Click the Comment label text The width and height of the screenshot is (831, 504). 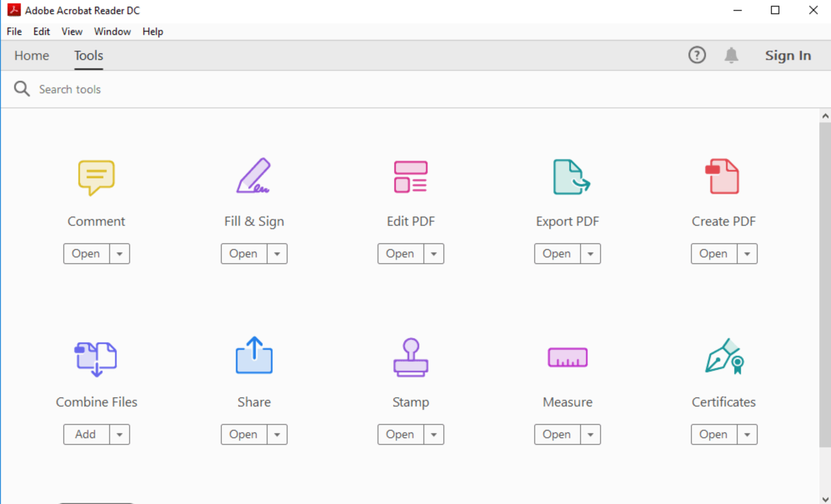tap(96, 221)
